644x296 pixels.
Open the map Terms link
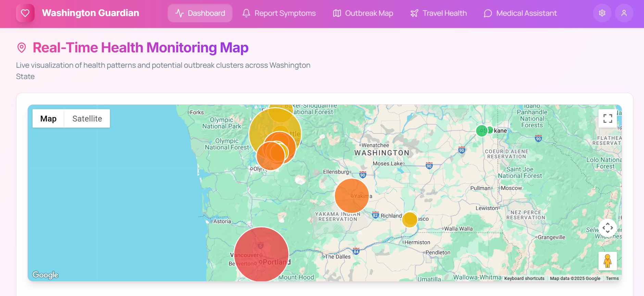pos(612,278)
